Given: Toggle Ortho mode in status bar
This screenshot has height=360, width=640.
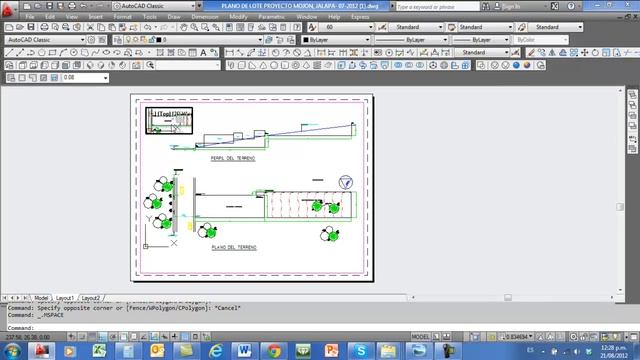Looking at the screenshot, I should click(102, 337).
